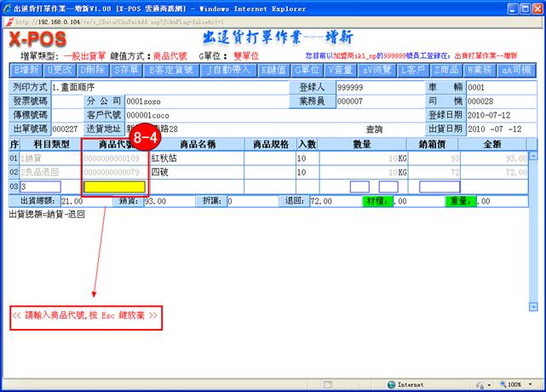Click the green 材積 label
The width and height of the screenshot is (546, 392).
click(x=377, y=201)
